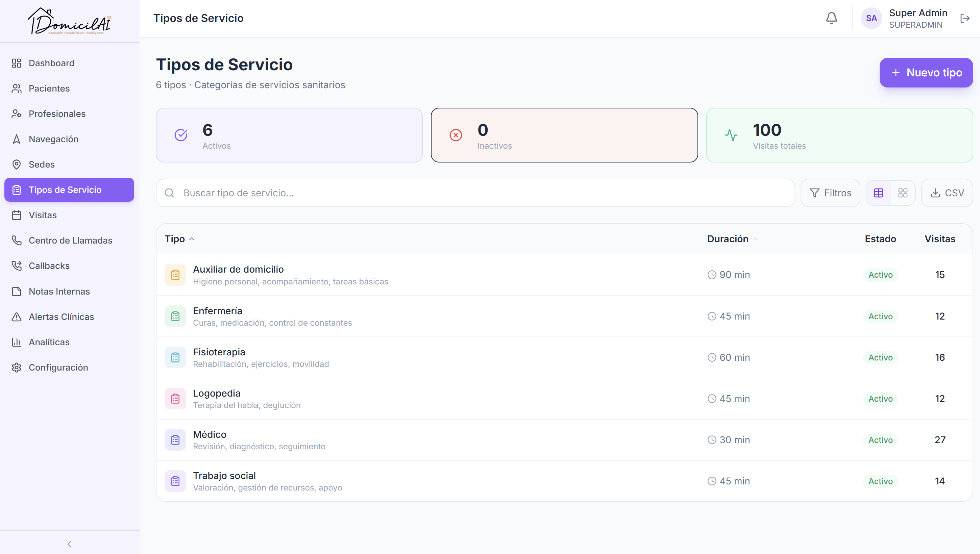The image size is (980, 554).
Task: Click the DomicilAI logo
Action: [x=70, y=21]
